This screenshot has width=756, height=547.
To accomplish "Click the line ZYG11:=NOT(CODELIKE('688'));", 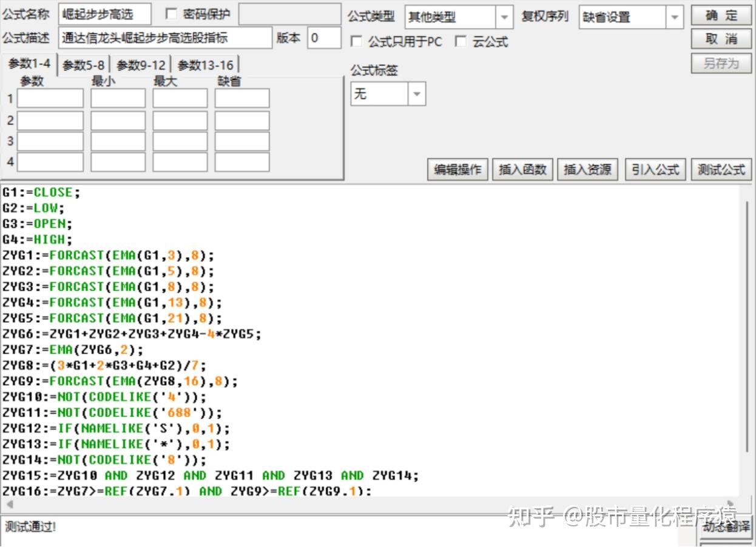I will pyautogui.click(x=112, y=413).
